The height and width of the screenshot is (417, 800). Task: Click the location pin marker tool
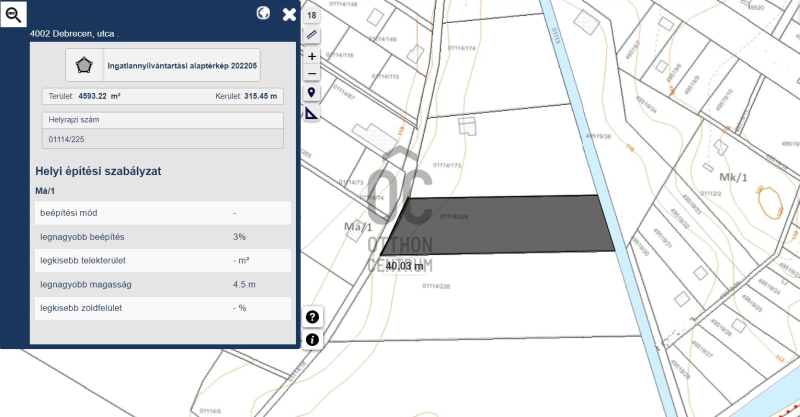pos(312,93)
